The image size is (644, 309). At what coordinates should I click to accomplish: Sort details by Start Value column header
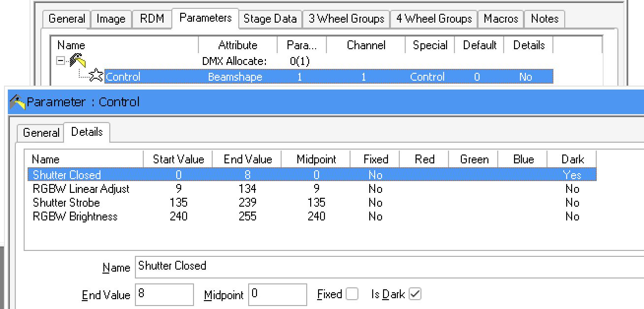(178, 159)
